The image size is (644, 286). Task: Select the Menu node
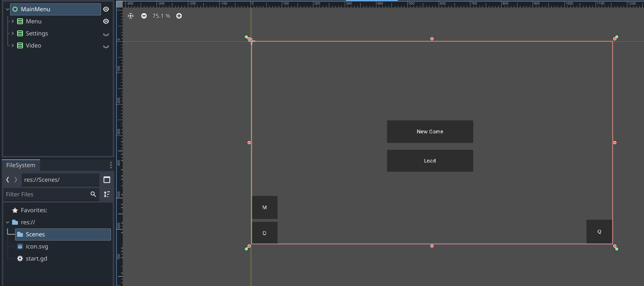point(33,21)
